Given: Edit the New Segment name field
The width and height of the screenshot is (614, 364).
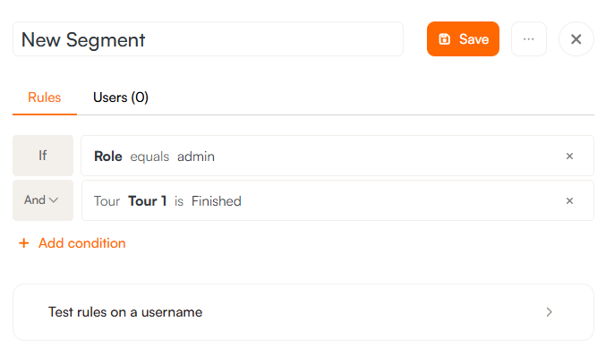Looking at the screenshot, I should (208, 39).
